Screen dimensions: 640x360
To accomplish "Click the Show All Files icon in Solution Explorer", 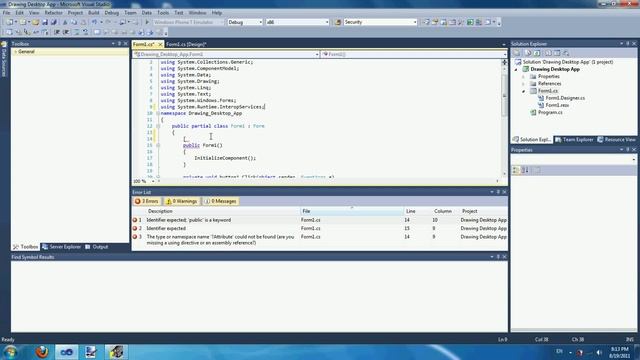I will pos(528,53).
